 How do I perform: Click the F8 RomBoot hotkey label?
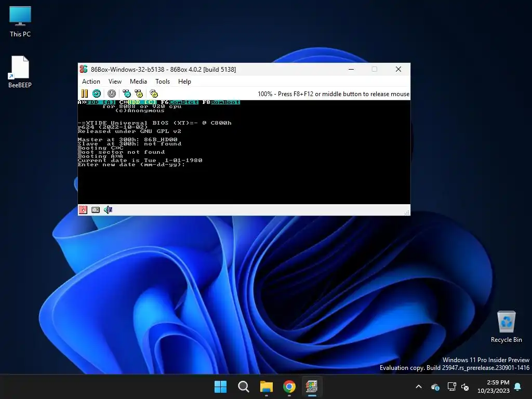pyautogui.click(x=221, y=102)
